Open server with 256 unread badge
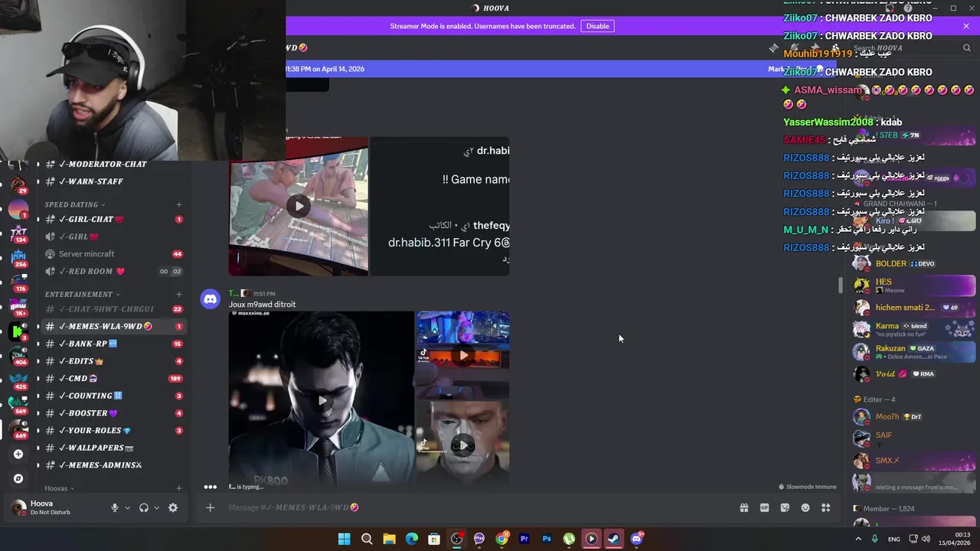The height and width of the screenshot is (551, 980). point(18,257)
